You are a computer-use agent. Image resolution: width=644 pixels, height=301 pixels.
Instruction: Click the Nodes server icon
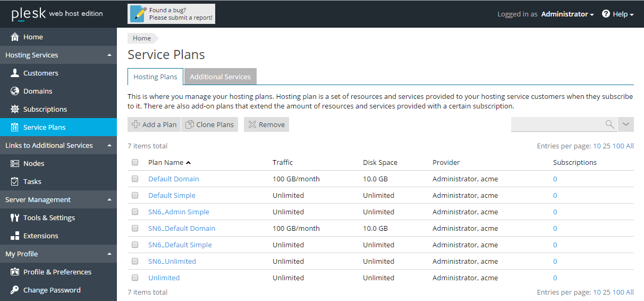(x=15, y=163)
